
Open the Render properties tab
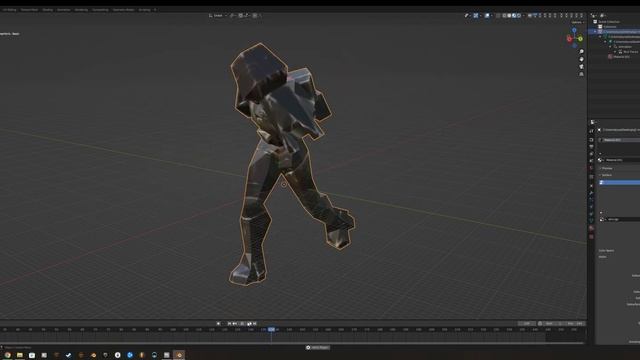[591, 140]
